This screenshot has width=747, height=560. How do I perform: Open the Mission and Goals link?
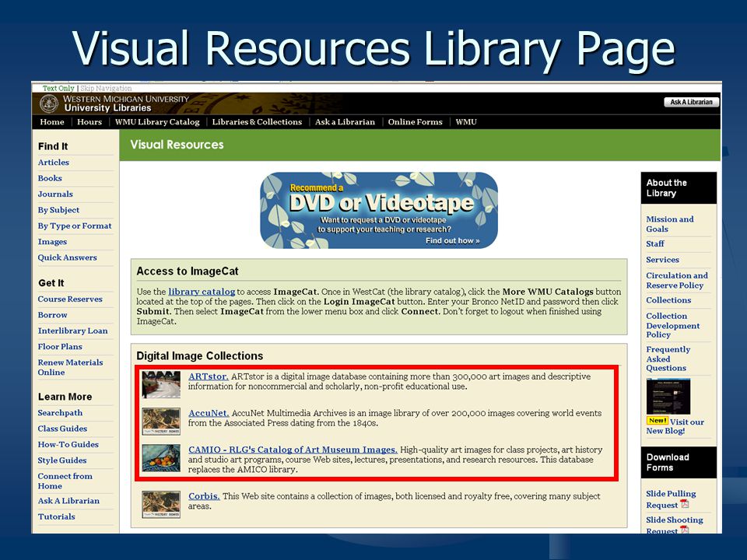click(670, 224)
